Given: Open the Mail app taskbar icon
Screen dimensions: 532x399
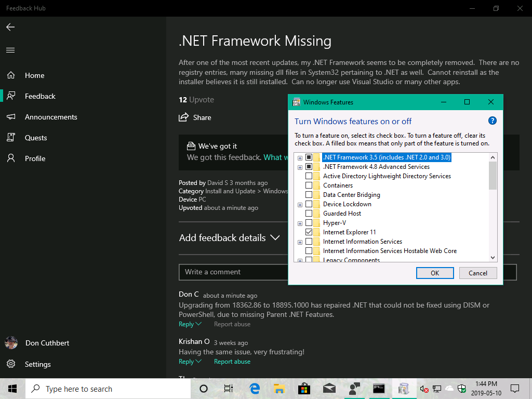Looking at the screenshot, I should (329, 389).
